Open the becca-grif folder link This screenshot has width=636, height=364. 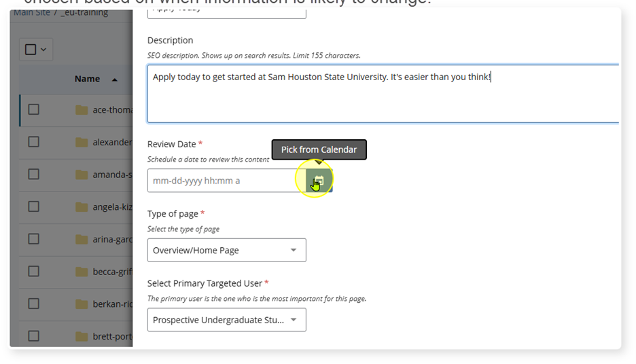click(x=112, y=272)
